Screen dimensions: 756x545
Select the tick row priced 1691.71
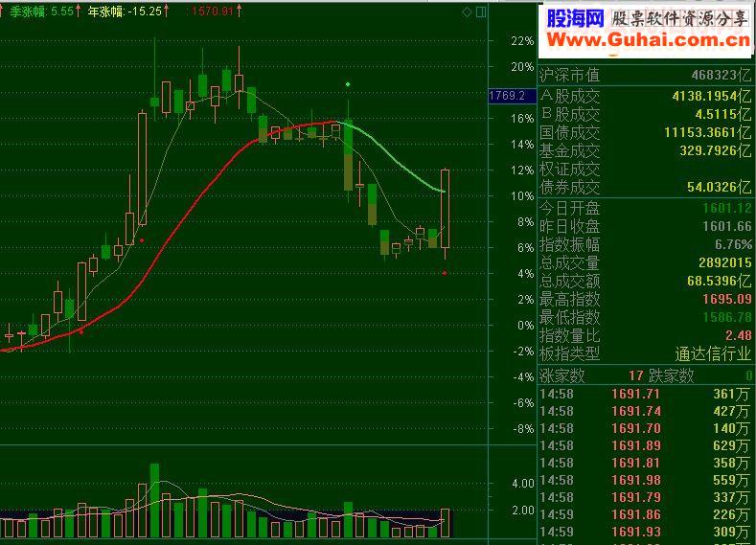[x=646, y=395]
